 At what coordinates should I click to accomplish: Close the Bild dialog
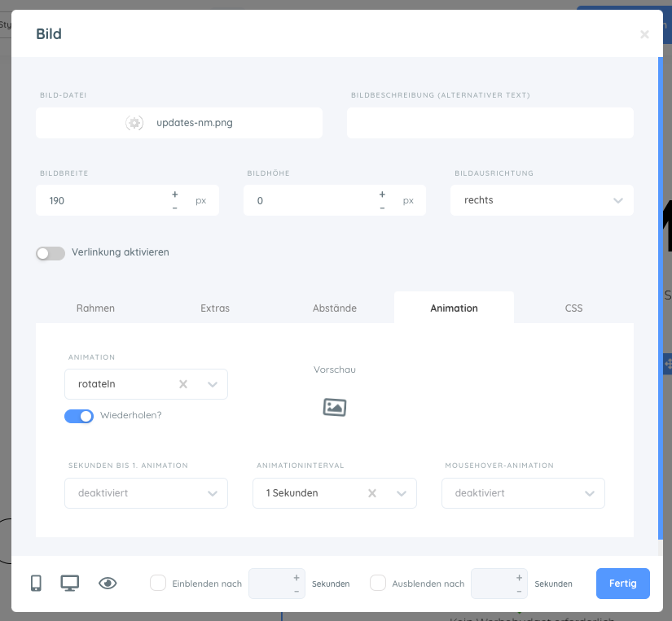[644, 34]
